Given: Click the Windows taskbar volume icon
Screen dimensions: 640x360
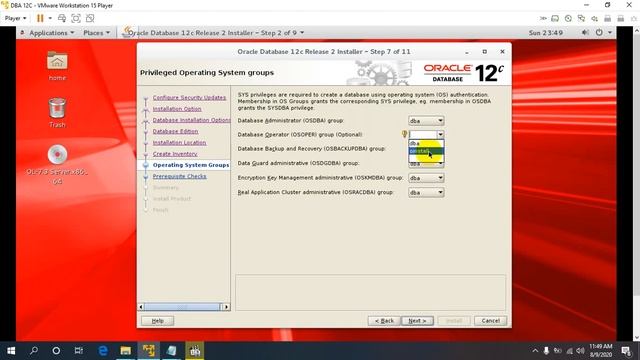Looking at the screenshot, I should coord(580,351).
